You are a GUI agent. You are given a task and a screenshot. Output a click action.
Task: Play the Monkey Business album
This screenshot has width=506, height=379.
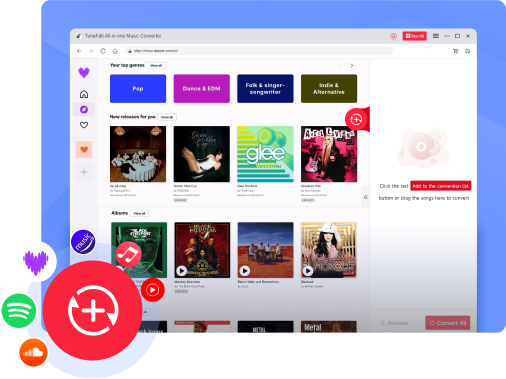click(181, 271)
